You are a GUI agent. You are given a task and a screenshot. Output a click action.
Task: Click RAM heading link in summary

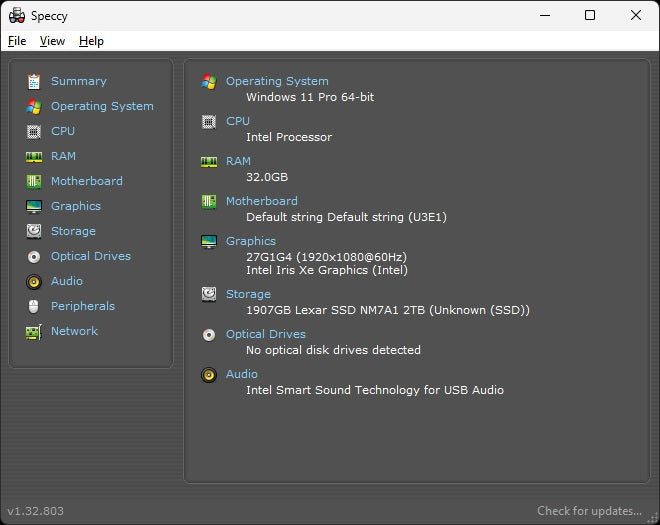238,161
